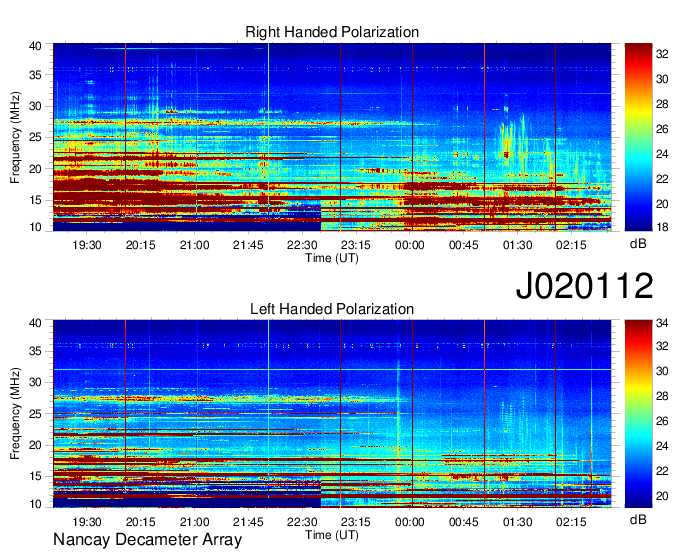Click the 20 value on Left Handed colorbar
This screenshot has width=680, height=552.
[662, 496]
